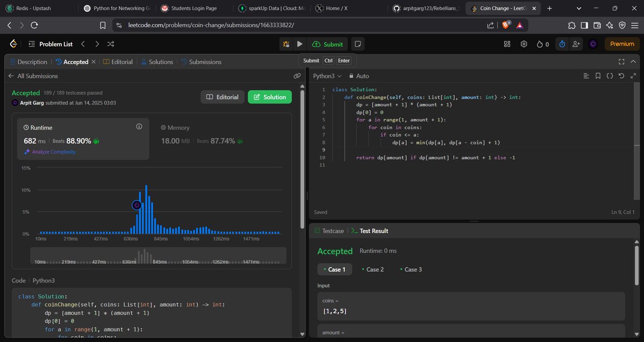
Task: Open the invite user icon
Action: [x=576, y=44]
